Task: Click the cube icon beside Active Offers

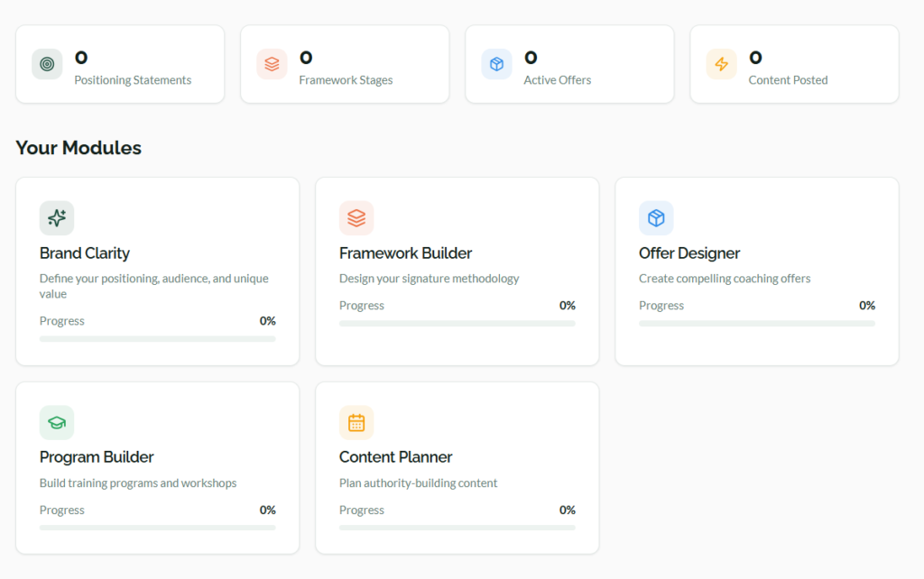Action: pyautogui.click(x=496, y=64)
